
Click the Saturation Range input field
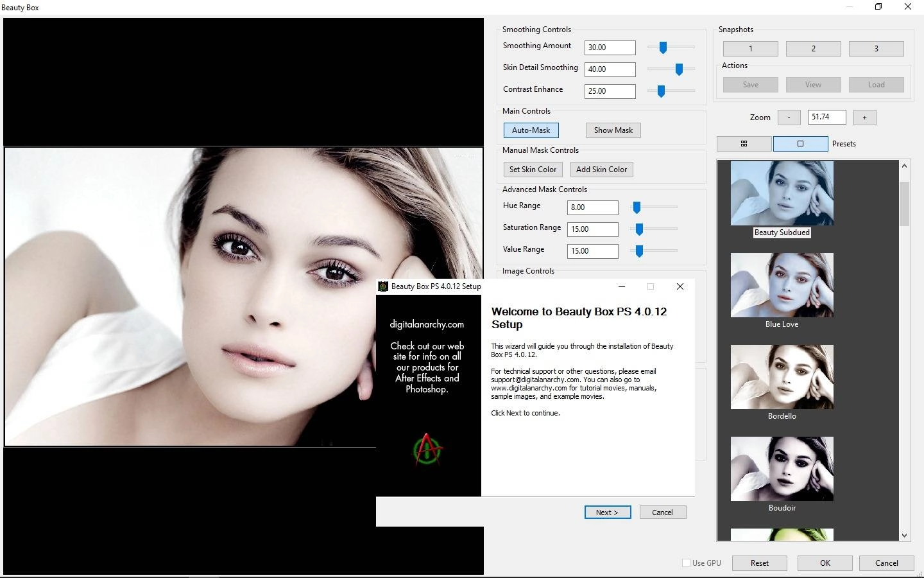point(592,229)
